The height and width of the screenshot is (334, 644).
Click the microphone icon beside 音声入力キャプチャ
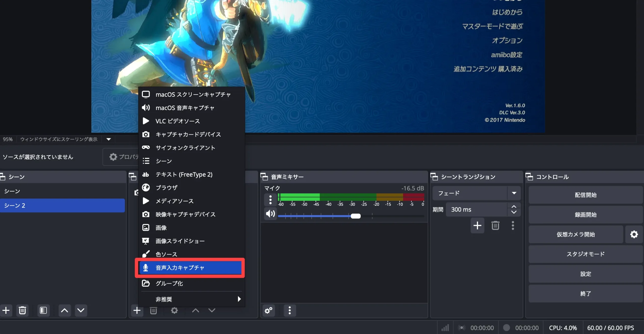point(146,268)
